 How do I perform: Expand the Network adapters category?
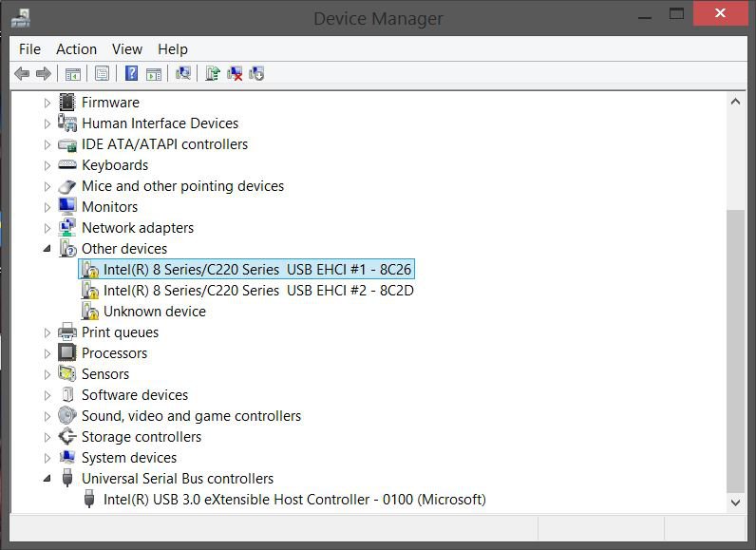pos(47,228)
